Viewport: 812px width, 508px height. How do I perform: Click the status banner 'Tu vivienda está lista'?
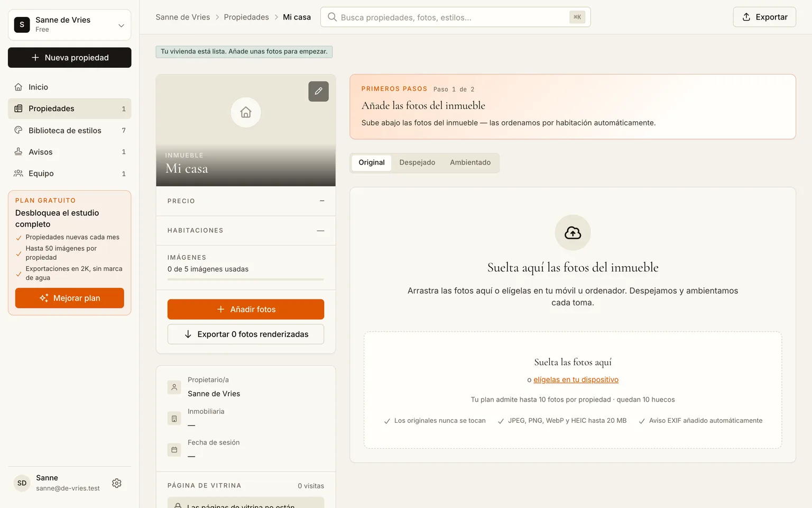coord(244,52)
